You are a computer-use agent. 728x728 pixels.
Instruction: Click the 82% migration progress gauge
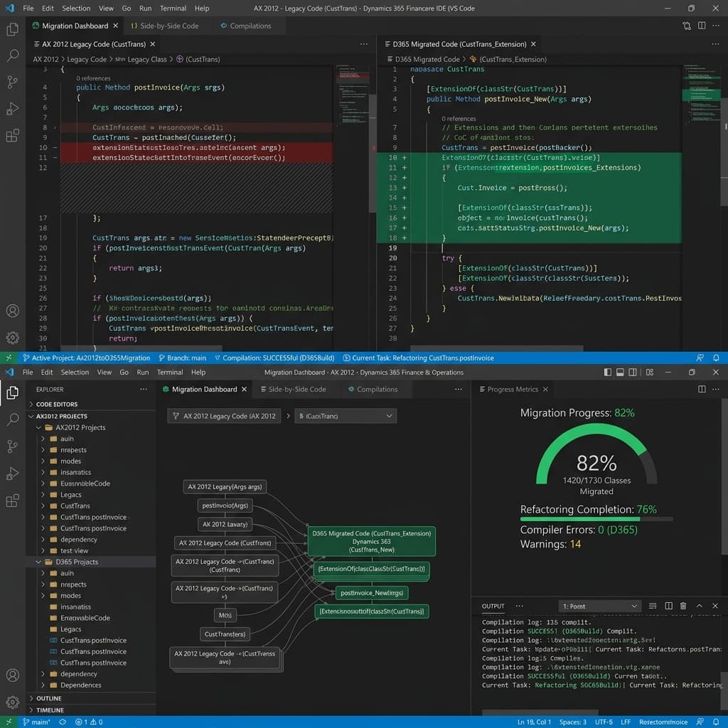pos(596,455)
